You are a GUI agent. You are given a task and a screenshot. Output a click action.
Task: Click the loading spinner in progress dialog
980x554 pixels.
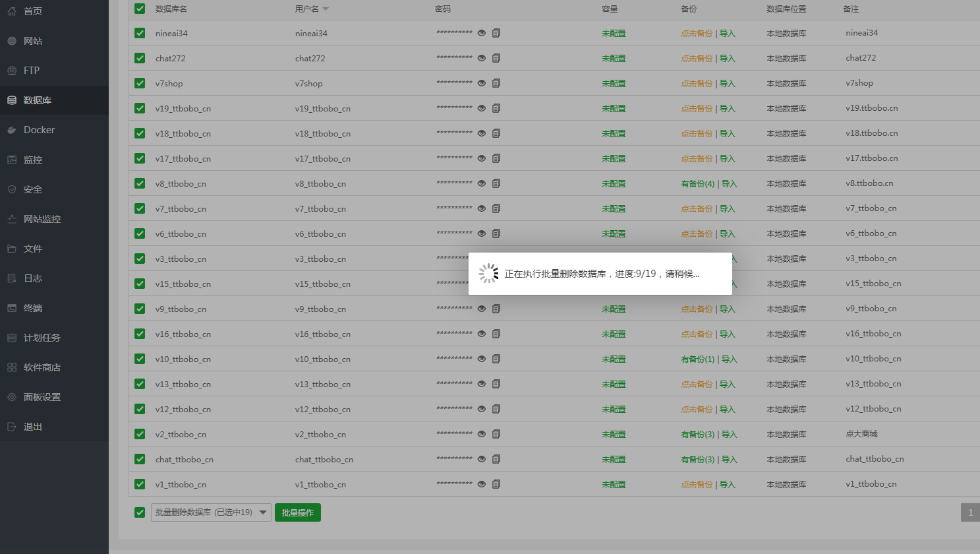(488, 274)
